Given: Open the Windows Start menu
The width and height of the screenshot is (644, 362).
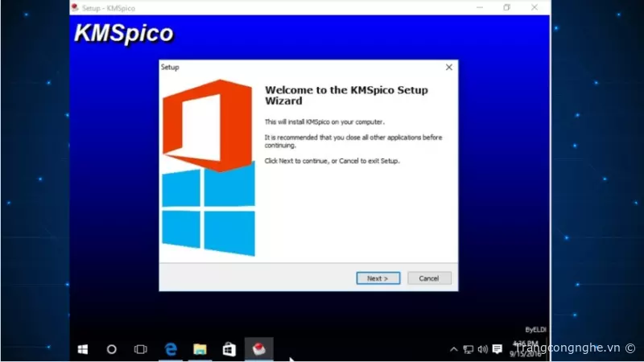Looking at the screenshot, I should click(82, 349).
